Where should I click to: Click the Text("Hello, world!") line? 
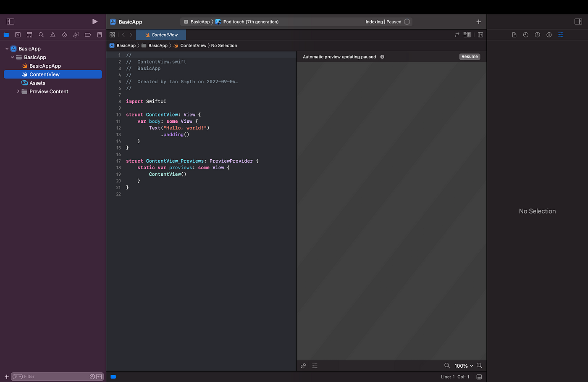coord(179,128)
